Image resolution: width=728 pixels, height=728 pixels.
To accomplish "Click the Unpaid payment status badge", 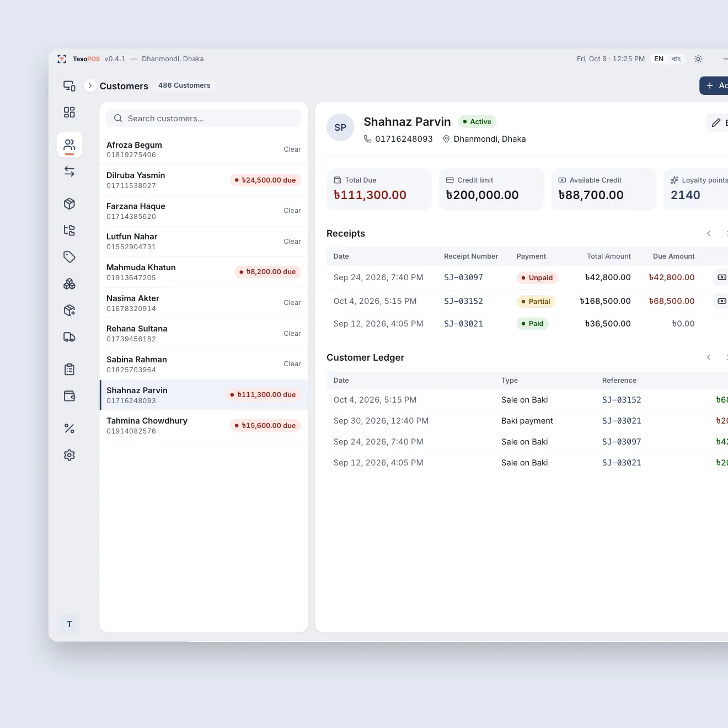I will (537, 278).
